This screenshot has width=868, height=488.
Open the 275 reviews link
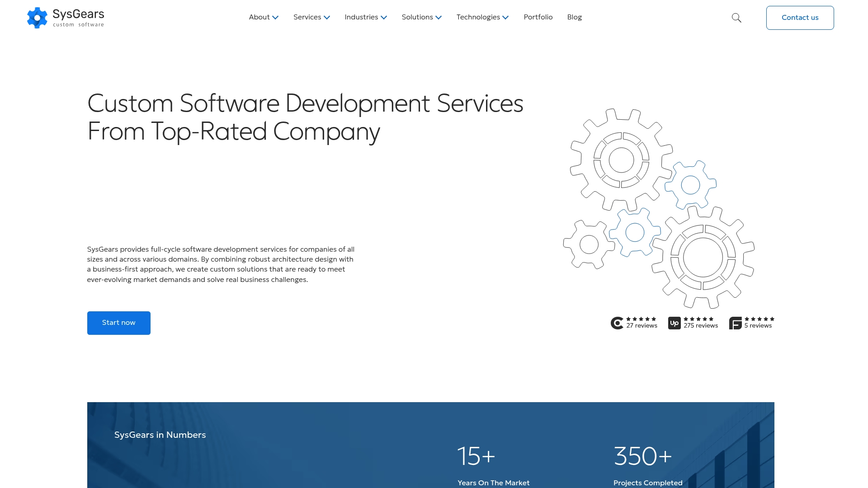701,326
